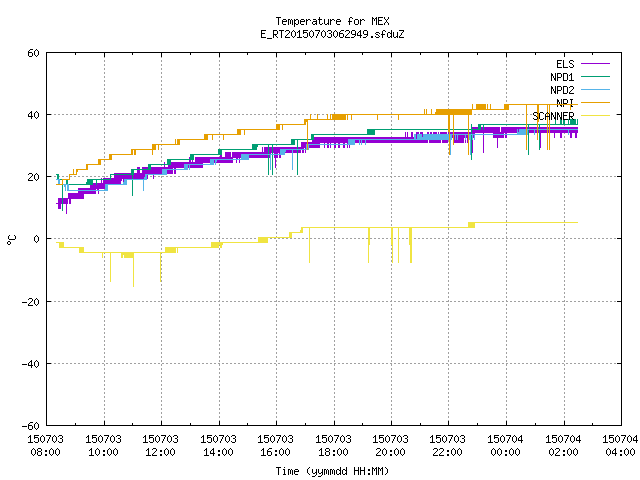Click the light blue NPD2 legend line sample
The image size is (640, 480).
pyautogui.click(x=595, y=90)
